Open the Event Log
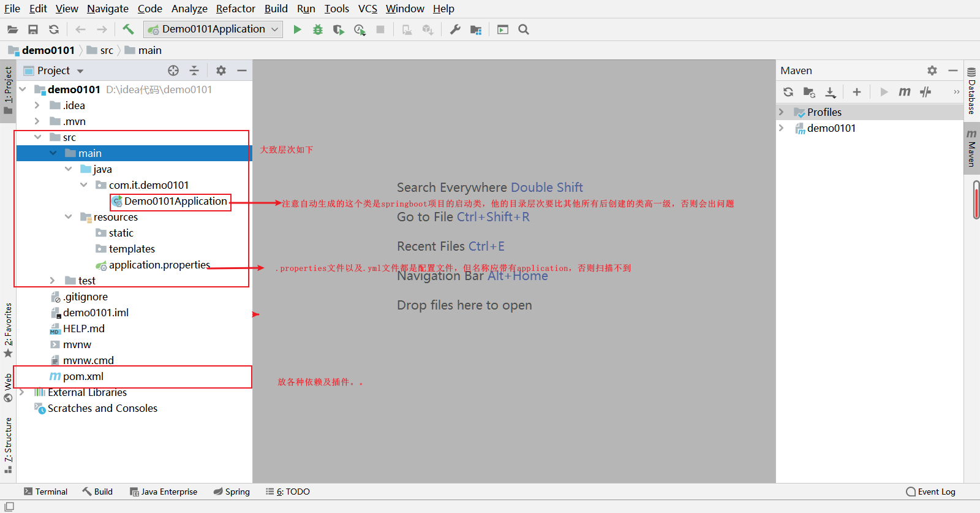The height and width of the screenshot is (513, 980). [x=931, y=492]
